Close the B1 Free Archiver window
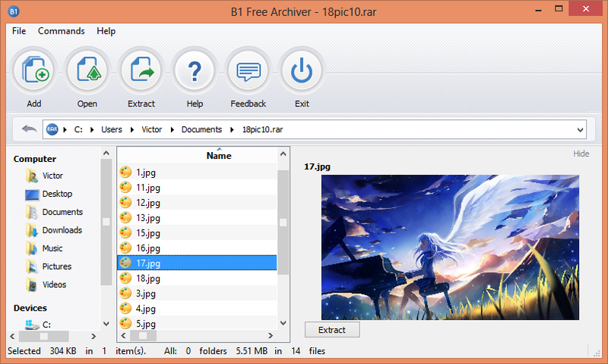Screen dimensions: 608x364 point(586,9)
